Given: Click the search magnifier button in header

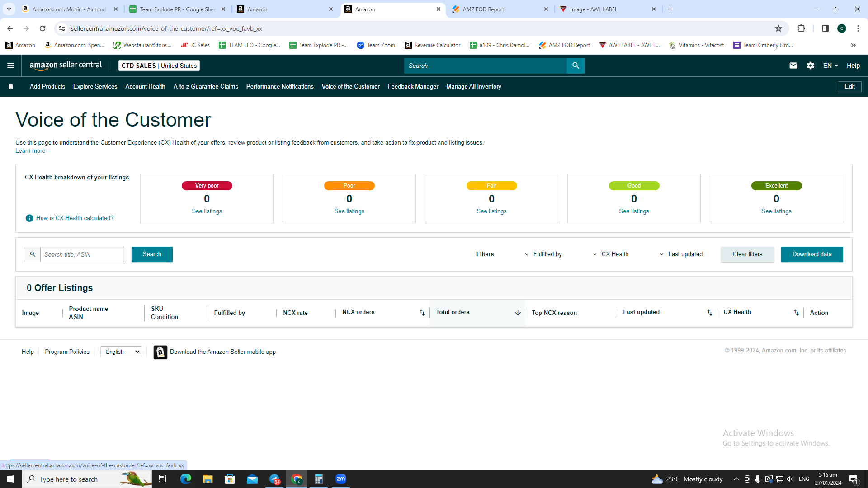Looking at the screenshot, I should [x=576, y=66].
